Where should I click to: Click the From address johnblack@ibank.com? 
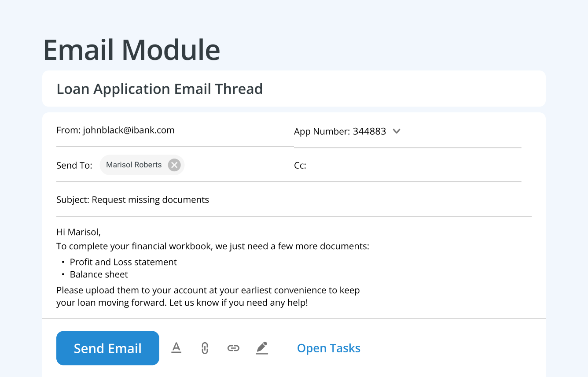129,130
